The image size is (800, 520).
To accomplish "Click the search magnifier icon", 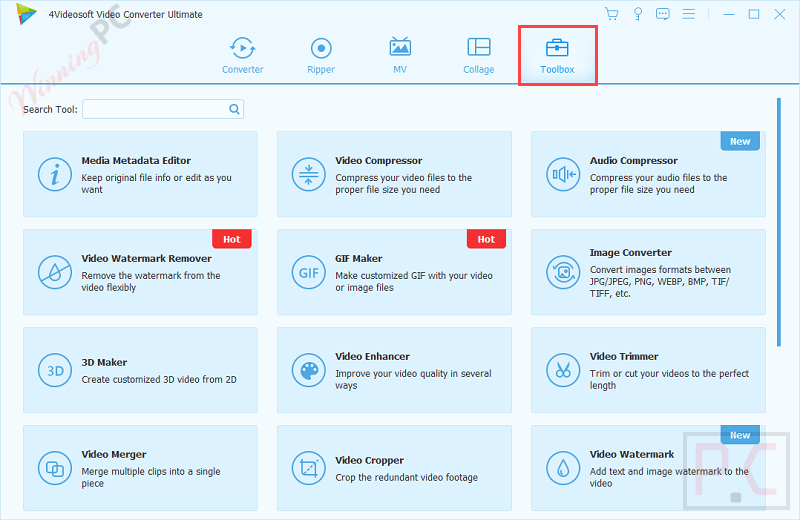I will [234, 109].
